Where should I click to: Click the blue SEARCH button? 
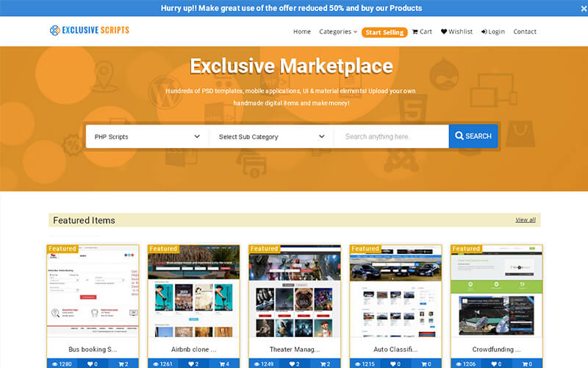click(x=473, y=136)
